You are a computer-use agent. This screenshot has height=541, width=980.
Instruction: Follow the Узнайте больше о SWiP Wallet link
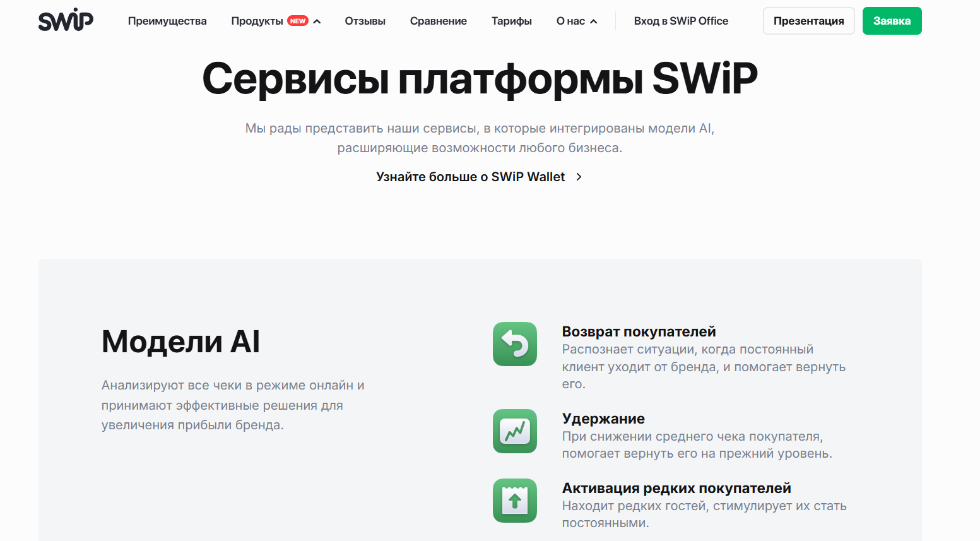point(470,177)
